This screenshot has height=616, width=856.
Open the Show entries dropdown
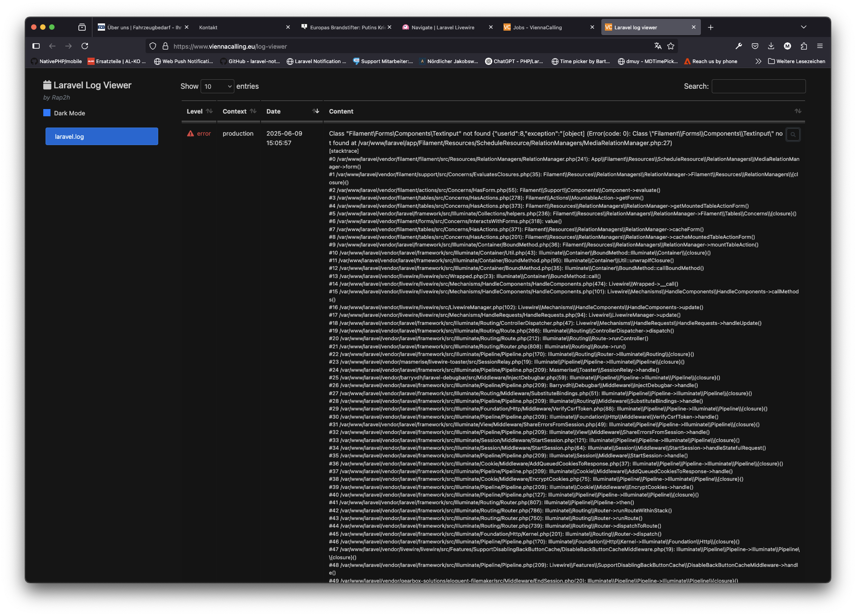pyautogui.click(x=217, y=87)
